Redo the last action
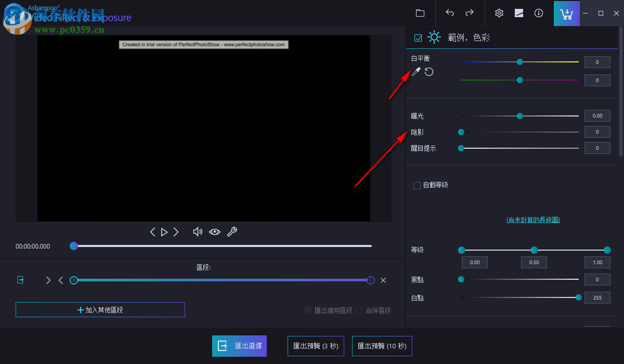Screen dimensions: 624x364 pyautogui.click(x=469, y=13)
